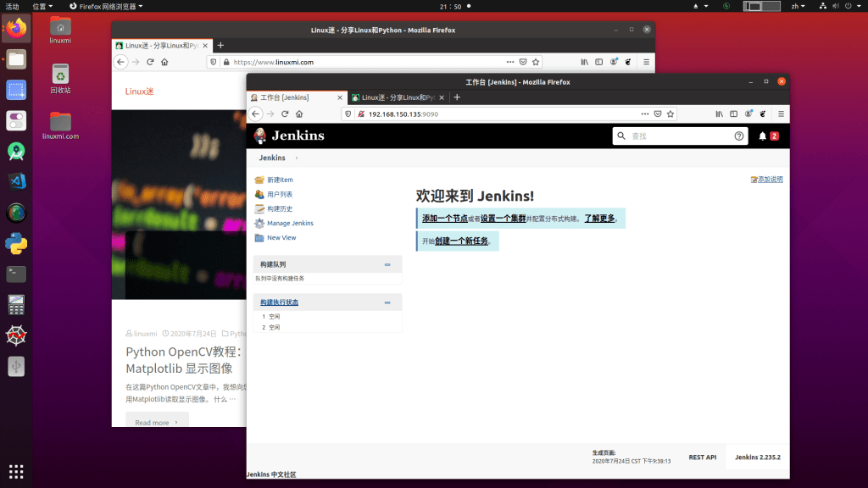Image resolution: width=868 pixels, height=488 pixels.
Task: Follow the 设置一个集群 link
Action: (x=503, y=219)
